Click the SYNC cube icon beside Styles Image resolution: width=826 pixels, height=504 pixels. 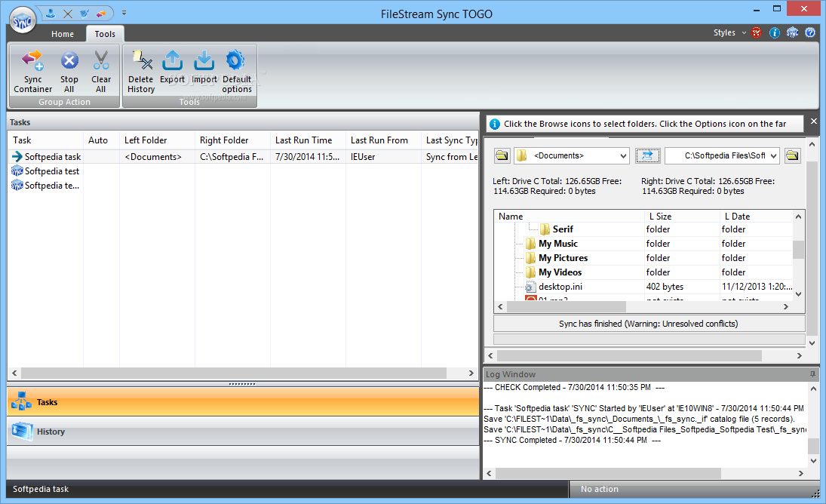(x=792, y=32)
